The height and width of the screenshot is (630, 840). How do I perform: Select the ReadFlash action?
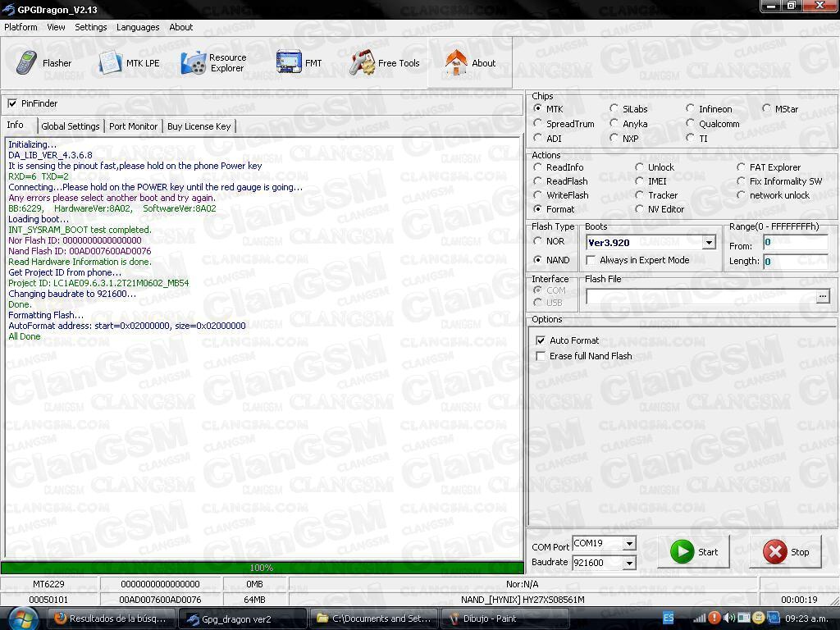pos(537,181)
